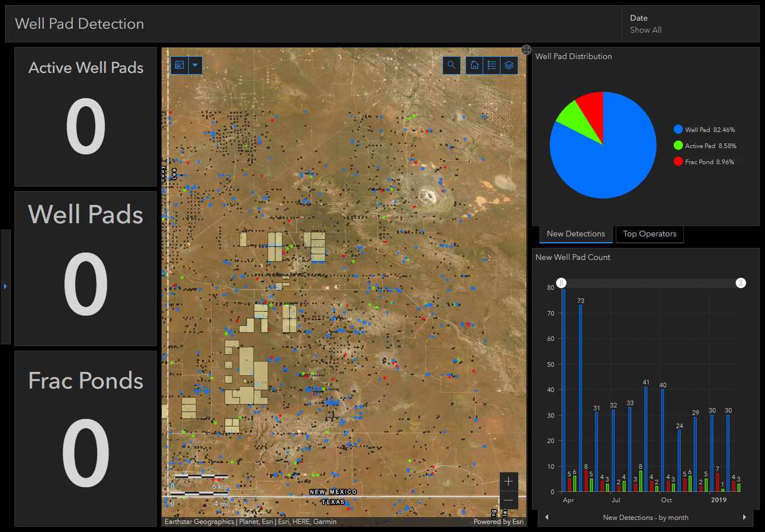765x532 pixels.
Task: Toggle Well Pad series in pie legend
Action: [704, 130]
